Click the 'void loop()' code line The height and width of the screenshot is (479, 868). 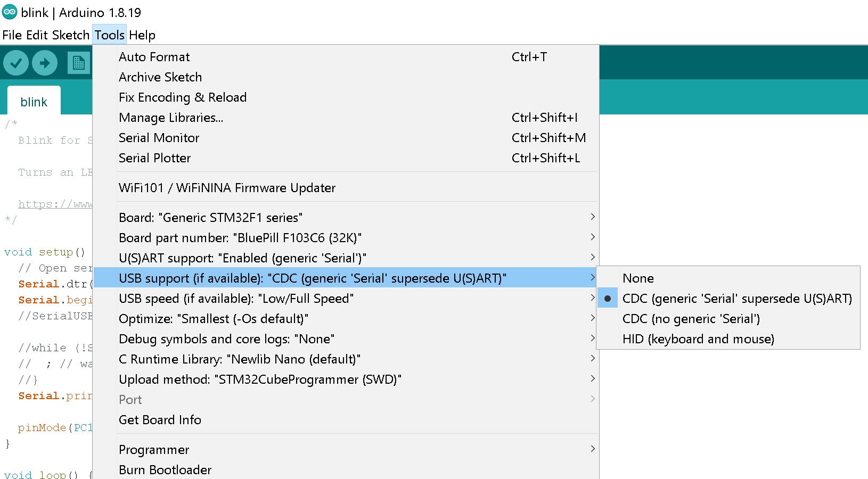(x=48, y=474)
